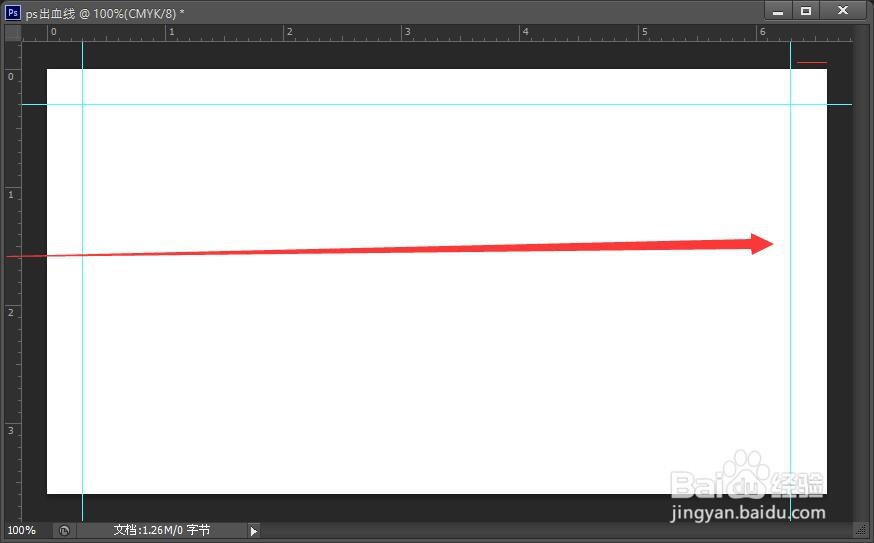Open the status bar info arrow menu
This screenshot has width=874, height=543.
coord(254,531)
